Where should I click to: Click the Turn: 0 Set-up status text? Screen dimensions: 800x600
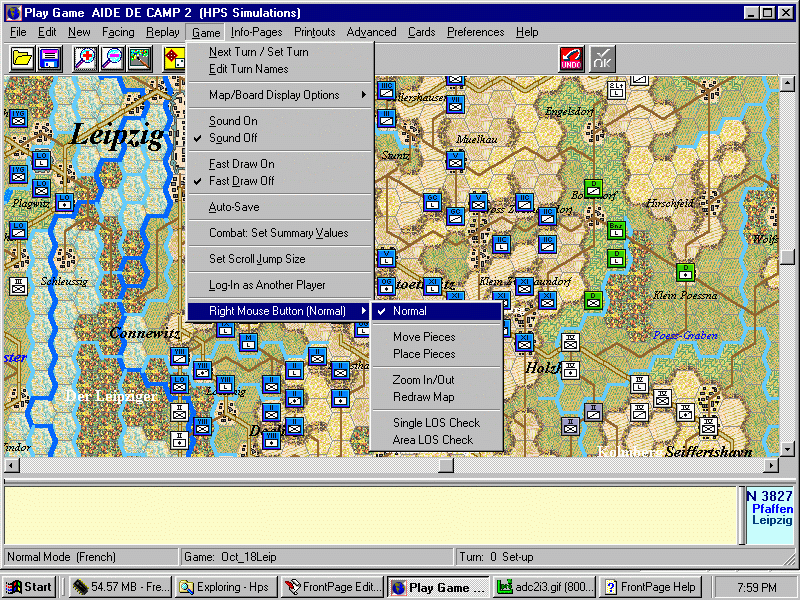click(x=496, y=557)
